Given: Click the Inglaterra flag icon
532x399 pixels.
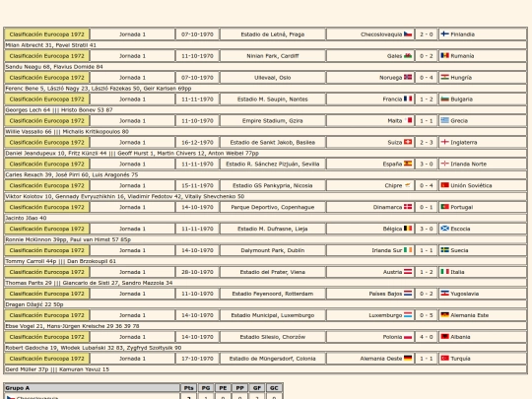Looking at the screenshot, I should click(x=444, y=142).
